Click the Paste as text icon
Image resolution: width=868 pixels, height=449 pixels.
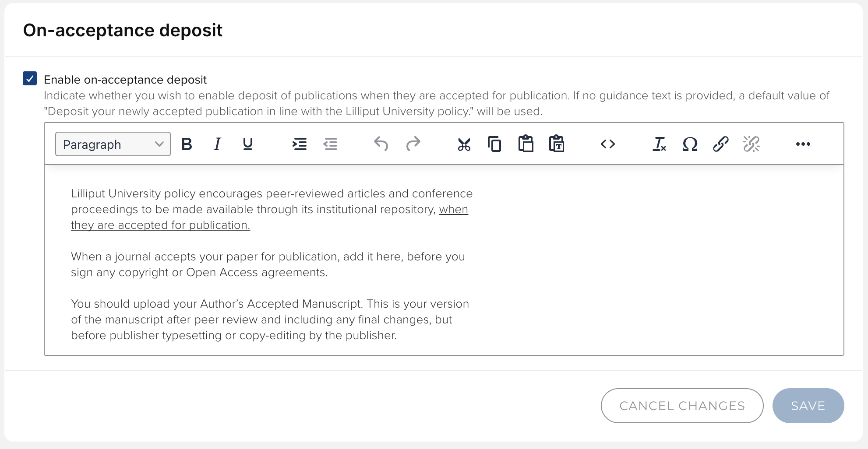click(556, 144)
